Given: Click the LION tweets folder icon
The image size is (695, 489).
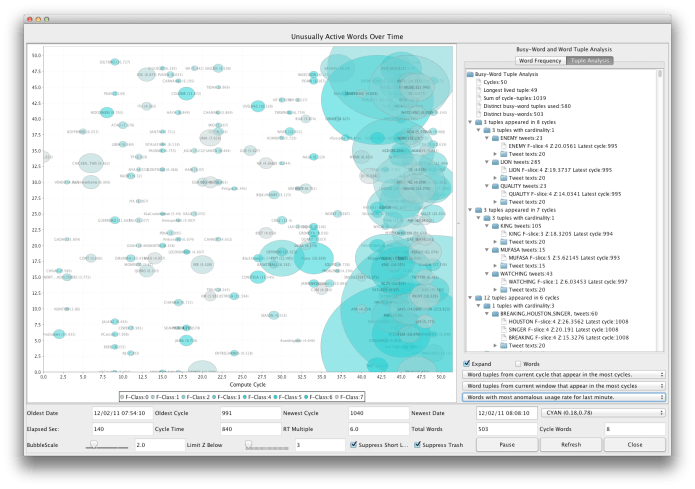Looking at the screenshot, I should (498, 161).
